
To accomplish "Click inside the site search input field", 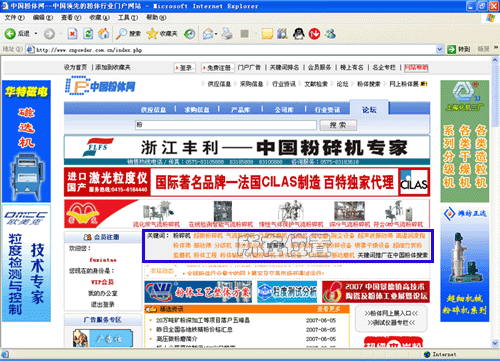I will (226, 125).
